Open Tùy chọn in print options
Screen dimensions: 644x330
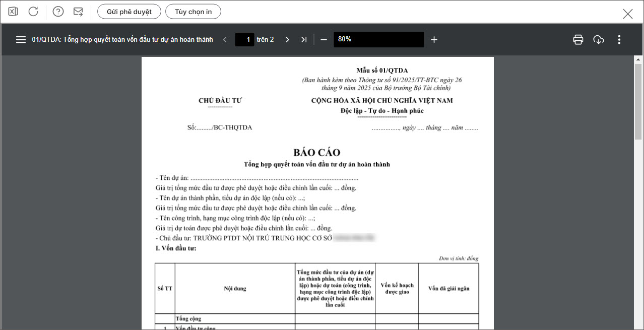pos(193,12)
